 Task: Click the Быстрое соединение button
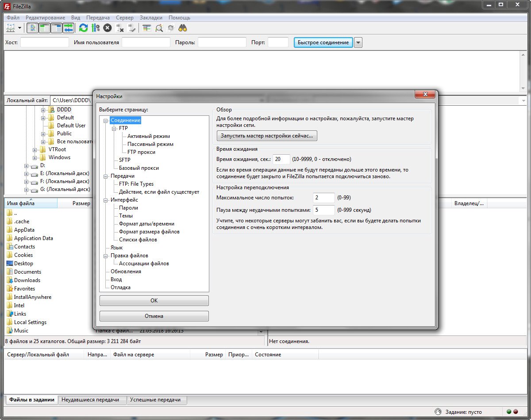[323, 42]
